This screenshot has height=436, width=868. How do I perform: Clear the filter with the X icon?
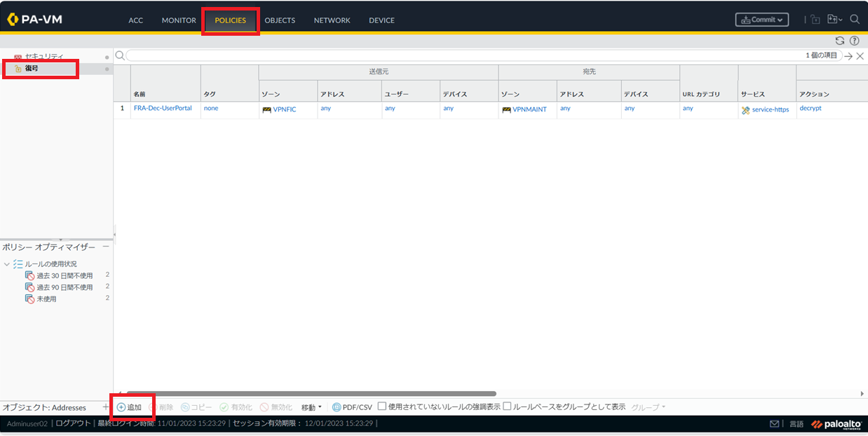(860, 56)
